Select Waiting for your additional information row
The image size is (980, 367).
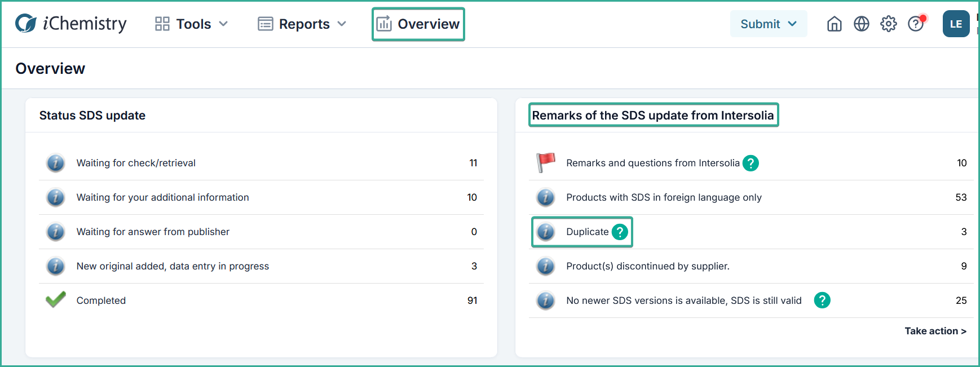pyautogui.click(x=162, y=197)
